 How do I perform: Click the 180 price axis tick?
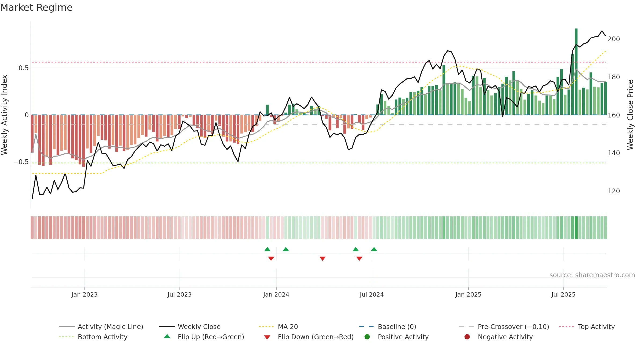pos(614,77)
